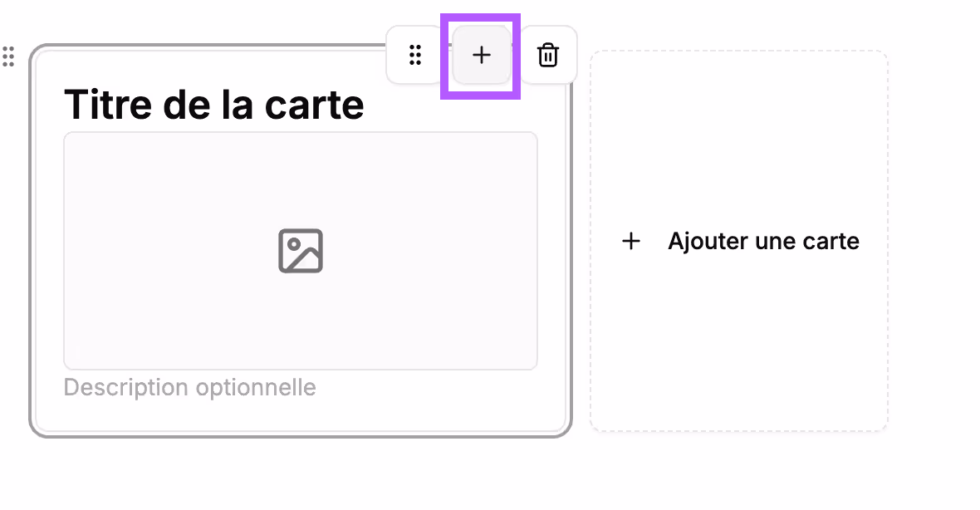The image size is (980, 510).
Task: Click the Description optionnelle field
Action: pyautogui.click(x=189, y=387)
